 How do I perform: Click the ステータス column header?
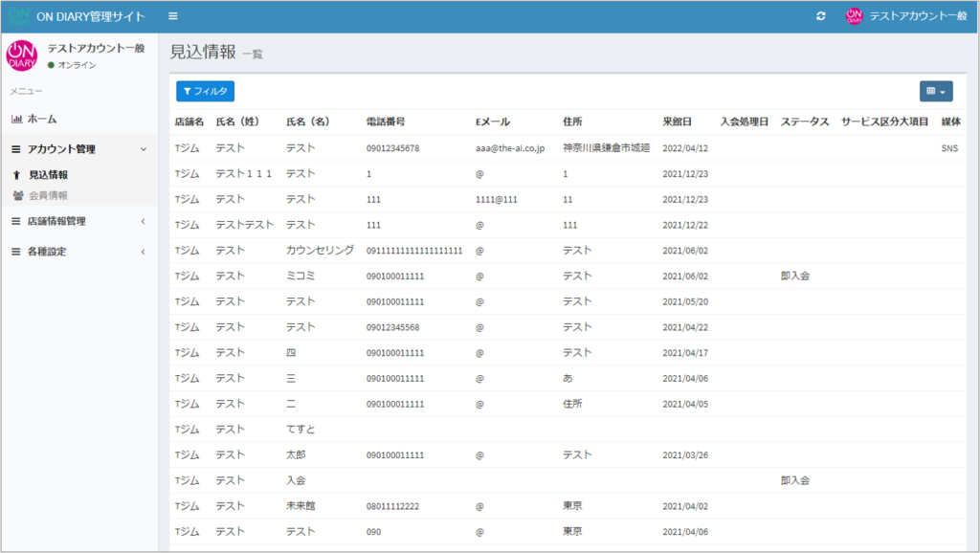click(804, 122)
